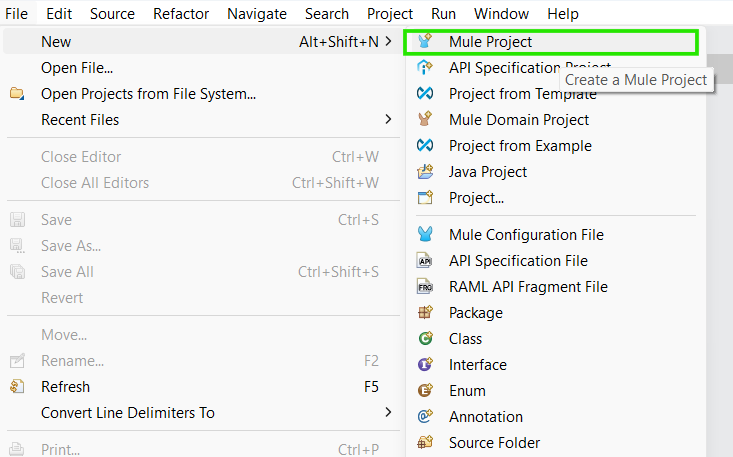Open the Navigate menu

pos(256,14)
